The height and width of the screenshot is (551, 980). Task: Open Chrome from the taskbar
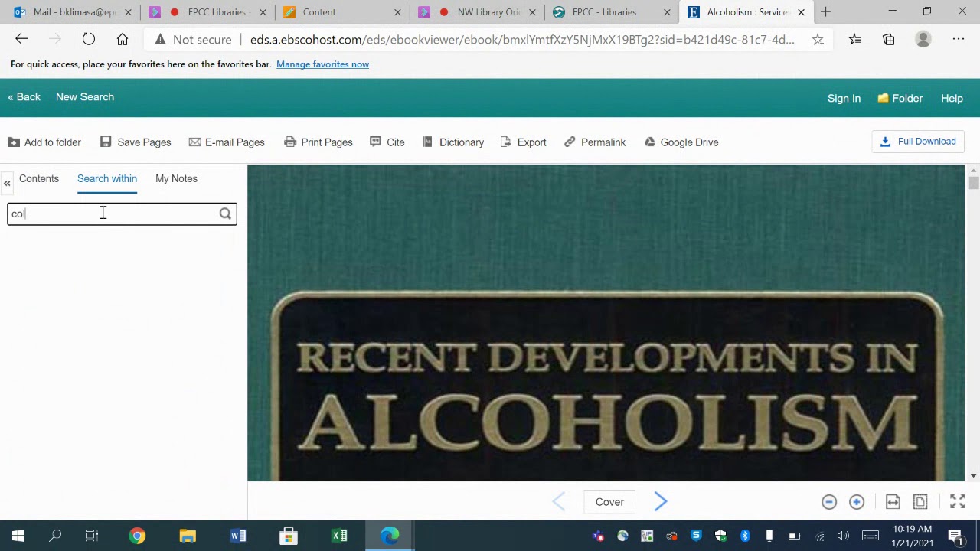[x=137, y=536]
